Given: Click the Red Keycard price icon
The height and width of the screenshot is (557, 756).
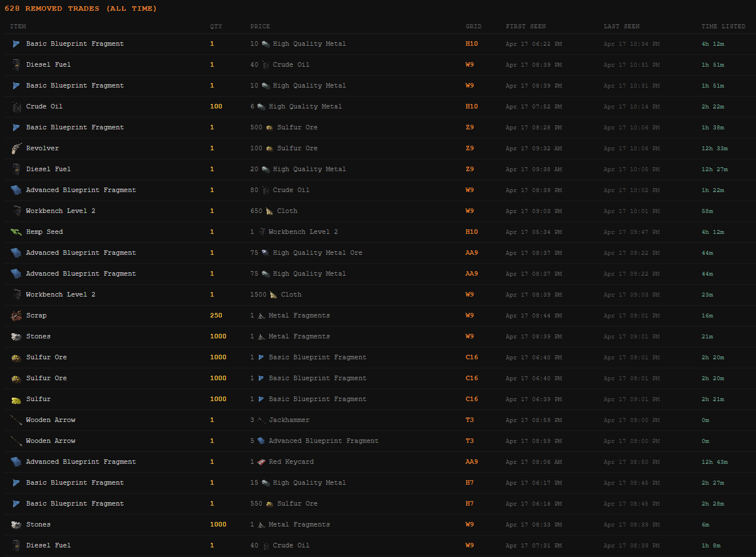Looking at the screenshot, I should (x=261, y=462).
